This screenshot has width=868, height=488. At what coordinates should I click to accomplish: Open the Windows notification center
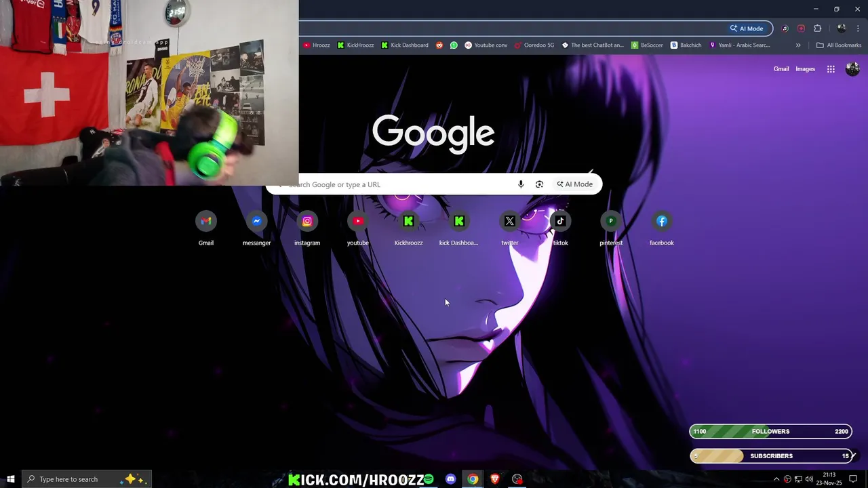(853, 479)
